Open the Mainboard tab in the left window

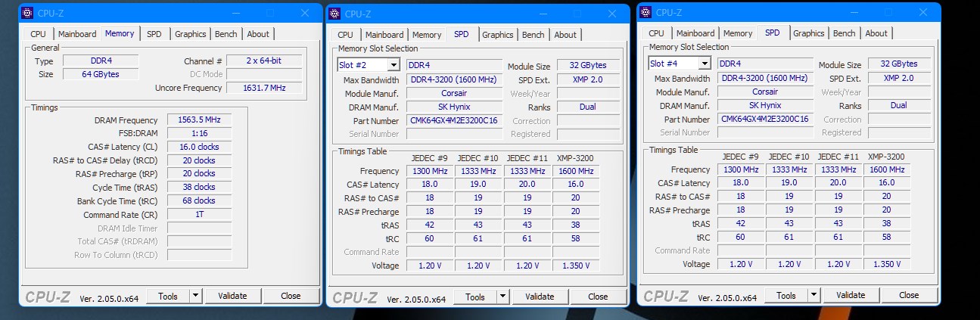tap(77, 34)
